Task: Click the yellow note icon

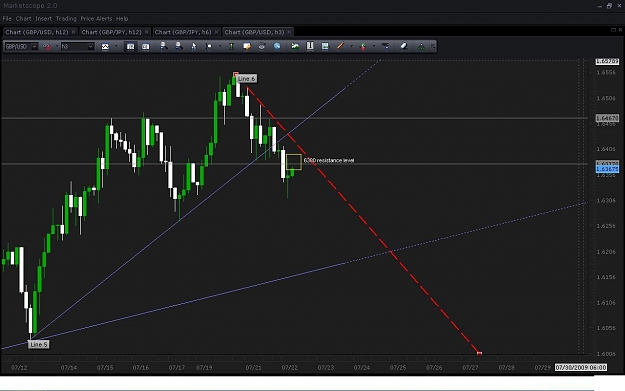Action: click(x=247, y=47)
